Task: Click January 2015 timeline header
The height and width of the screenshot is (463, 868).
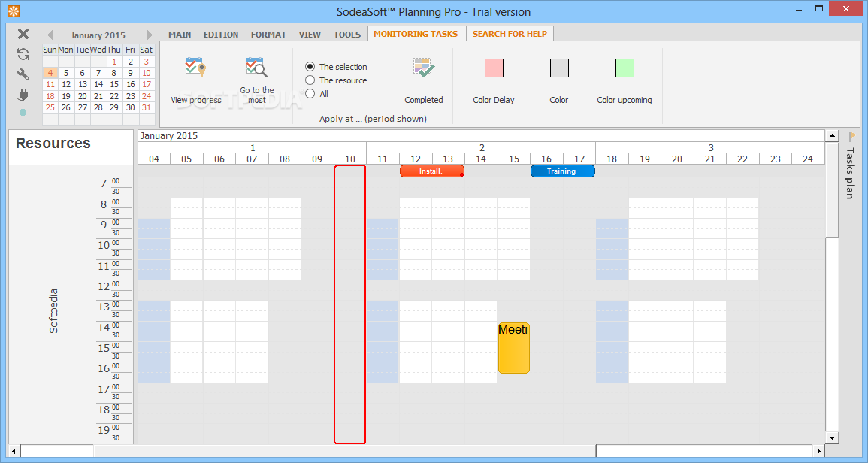Action: pyautogui.click(x=169, y=136)
